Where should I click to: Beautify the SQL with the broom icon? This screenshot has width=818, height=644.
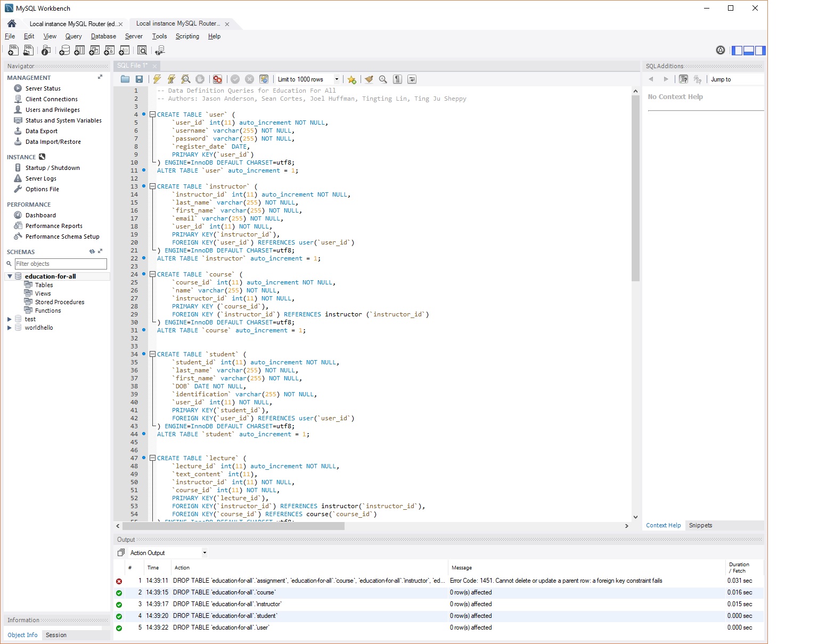pos(369,79)
